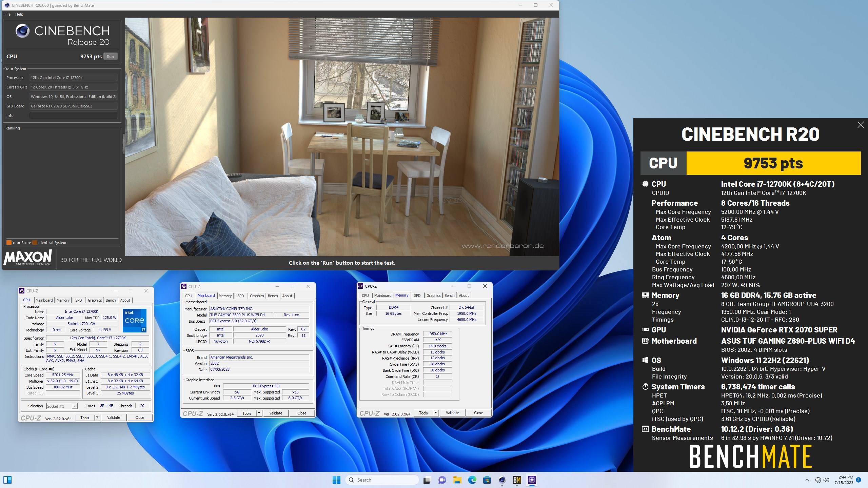The width and height of the screenshot is (868, 488).
Task: Select About tab in left CPU-Z window
Action: click(x=125, y=300)
